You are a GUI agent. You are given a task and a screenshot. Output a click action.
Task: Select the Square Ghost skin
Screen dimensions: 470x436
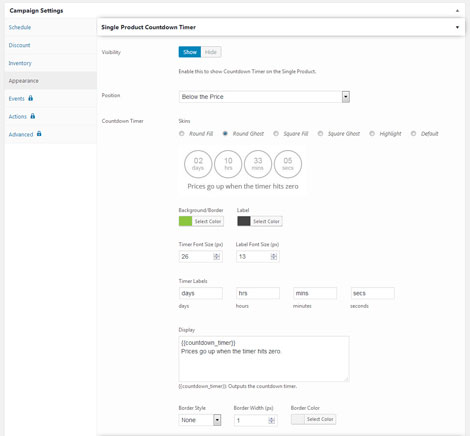tap(320, 133)
